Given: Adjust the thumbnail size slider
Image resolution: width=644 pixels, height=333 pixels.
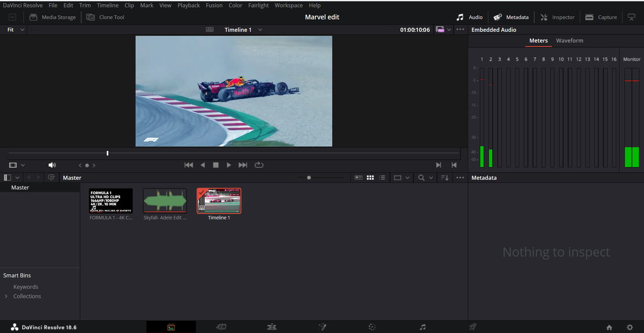Looking at the screenshot, I should (309, 178).
